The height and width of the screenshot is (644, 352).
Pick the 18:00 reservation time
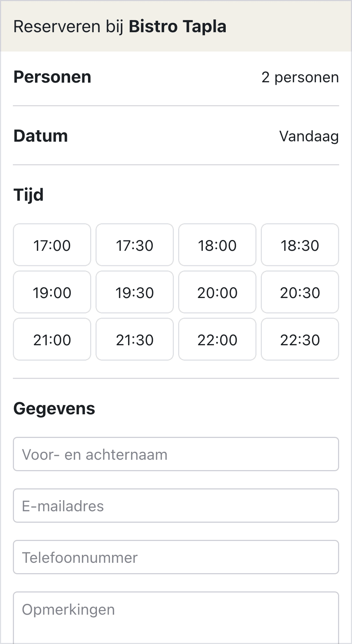point(217,245)
